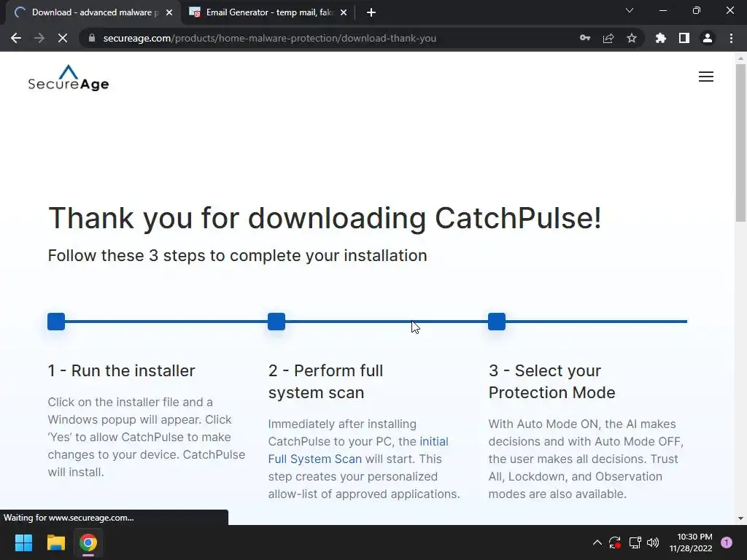
Task: Switch to the Email Generator tab
Action: pyautogui.click(x=269, y=12)
